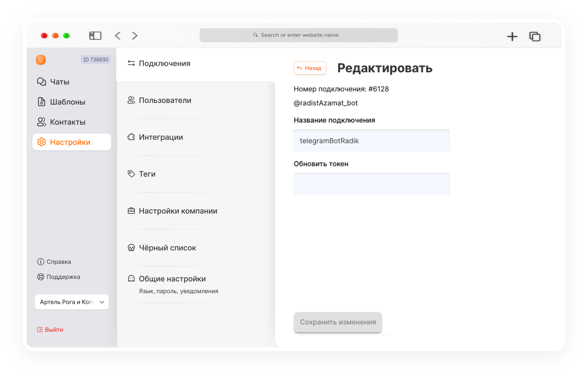Click the Подключения arrows icon
Viewport: 588px width, 378px height.
point(131,63)
